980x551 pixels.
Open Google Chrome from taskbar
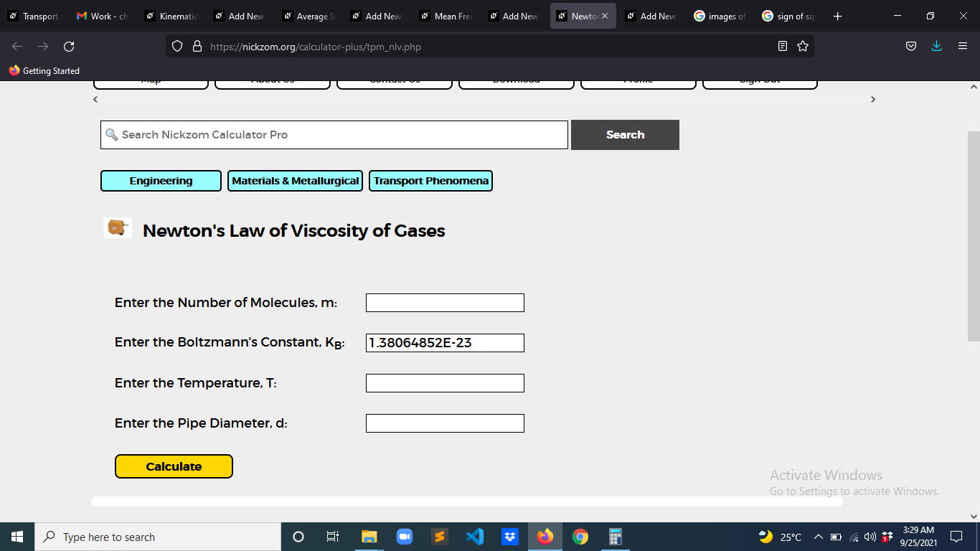(580, 537)
